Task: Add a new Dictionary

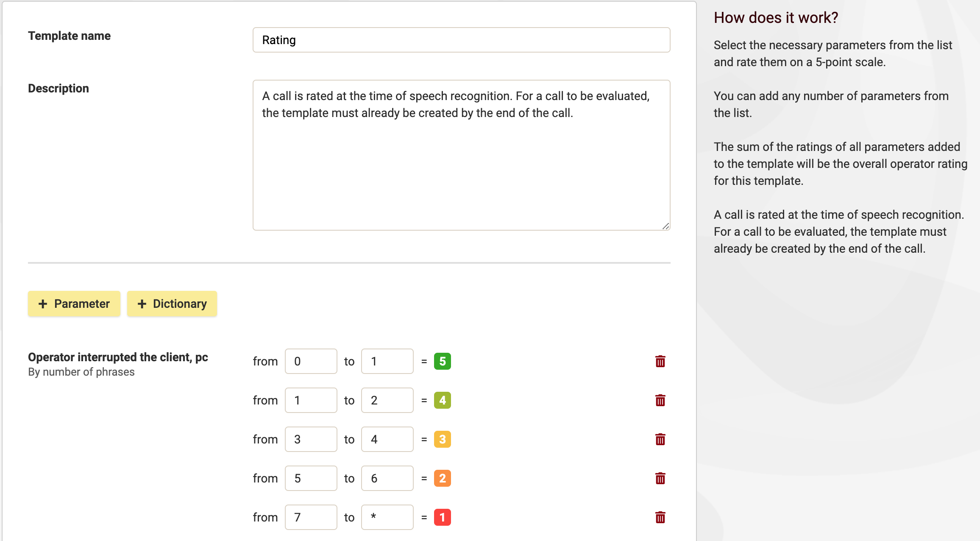Action: tap(172, 304)
